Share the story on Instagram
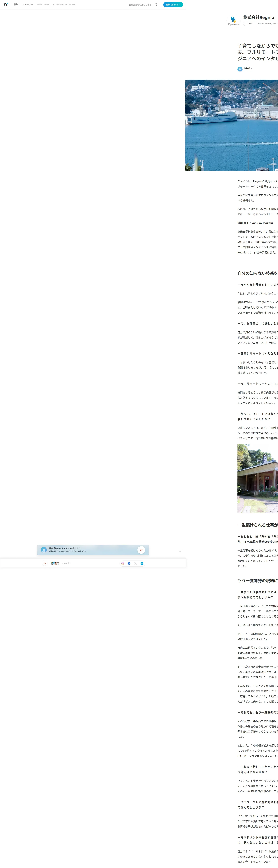Viewport: 278px width, 868px height. (123, 563)
